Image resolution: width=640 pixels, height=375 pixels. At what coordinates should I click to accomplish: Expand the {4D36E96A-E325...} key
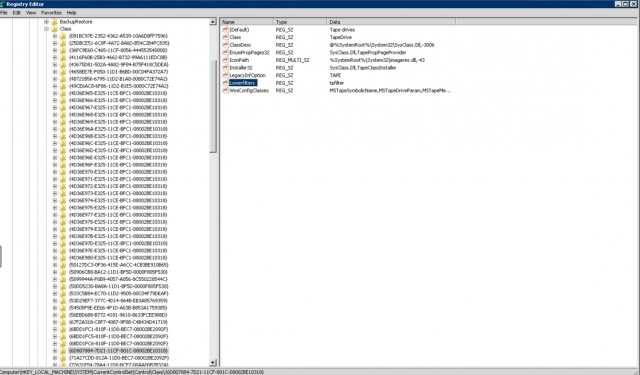[x=55, y=129]
